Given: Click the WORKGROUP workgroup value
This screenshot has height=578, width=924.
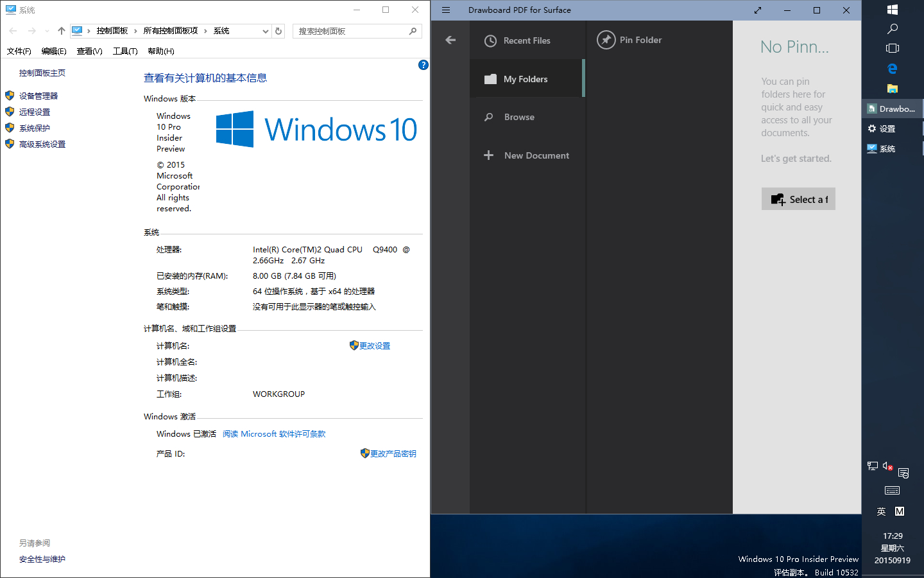Looking at the screenshot, I should coord(279,394).
